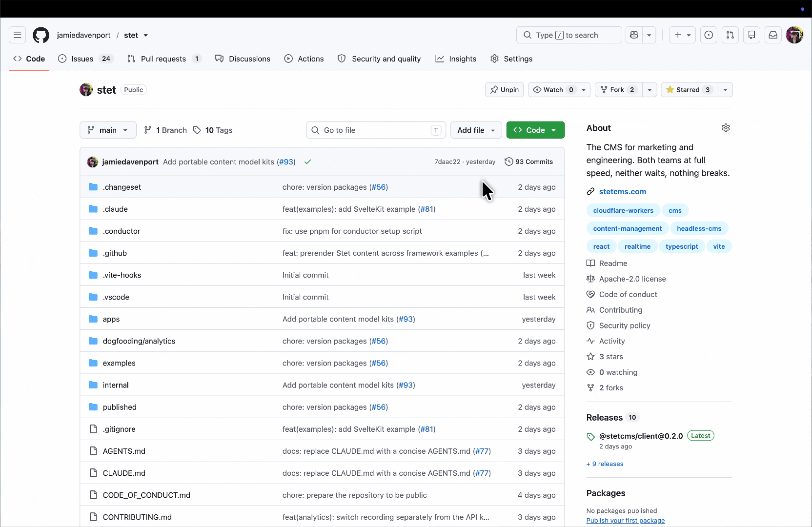The height and width of the screenshot is (527, 812).
Task: Click the .changeset folder icon
Action: click(93, 187)
